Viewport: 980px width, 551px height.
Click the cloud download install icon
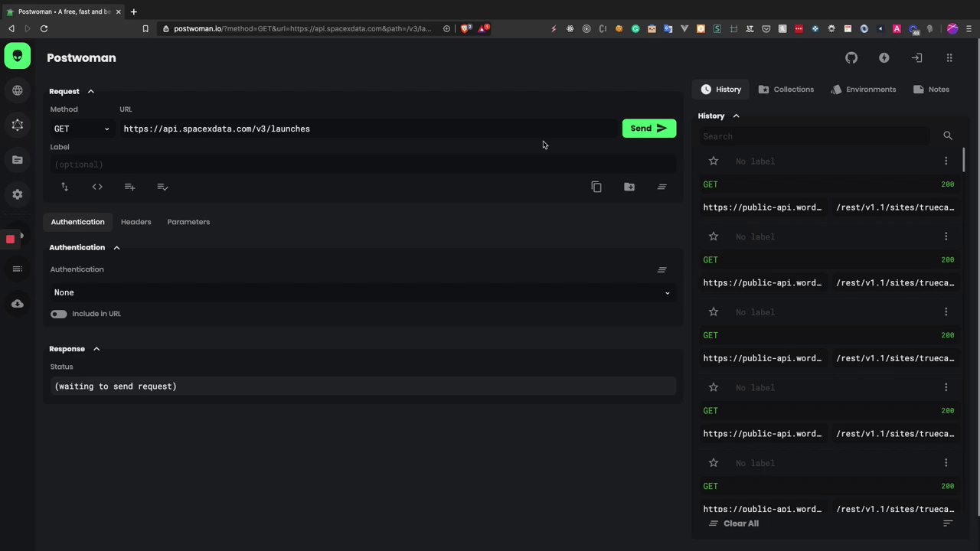(17, 304)
